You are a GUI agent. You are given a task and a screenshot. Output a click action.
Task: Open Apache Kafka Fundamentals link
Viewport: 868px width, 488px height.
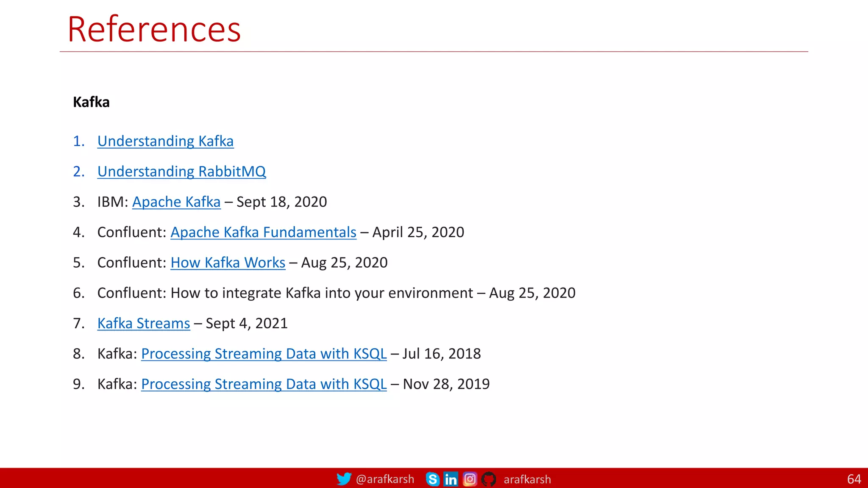coord(263,232)
